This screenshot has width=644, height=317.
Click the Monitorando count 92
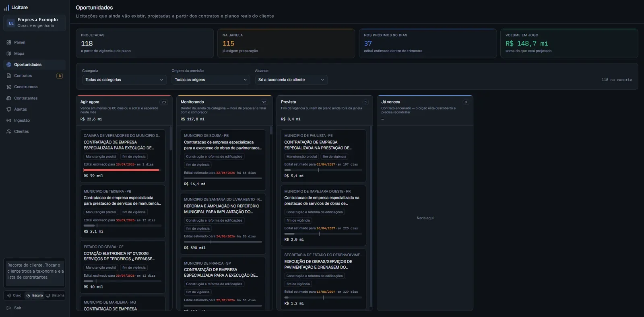264,102
